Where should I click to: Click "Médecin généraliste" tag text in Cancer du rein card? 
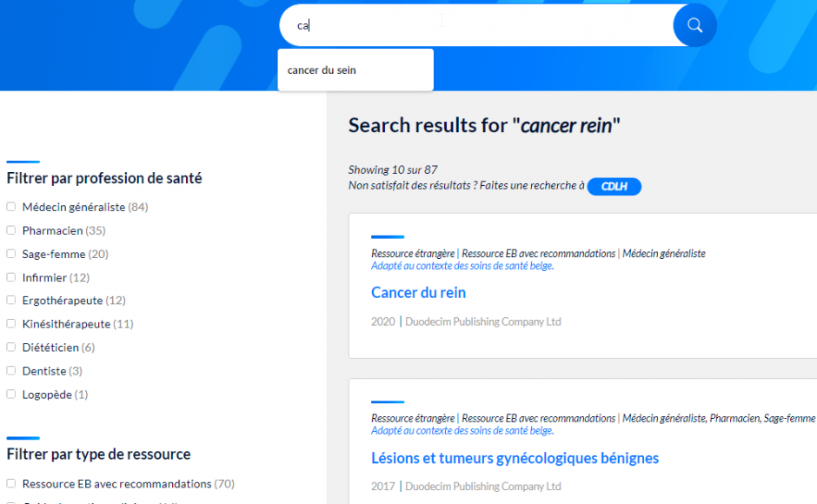[x=664, y=253]
